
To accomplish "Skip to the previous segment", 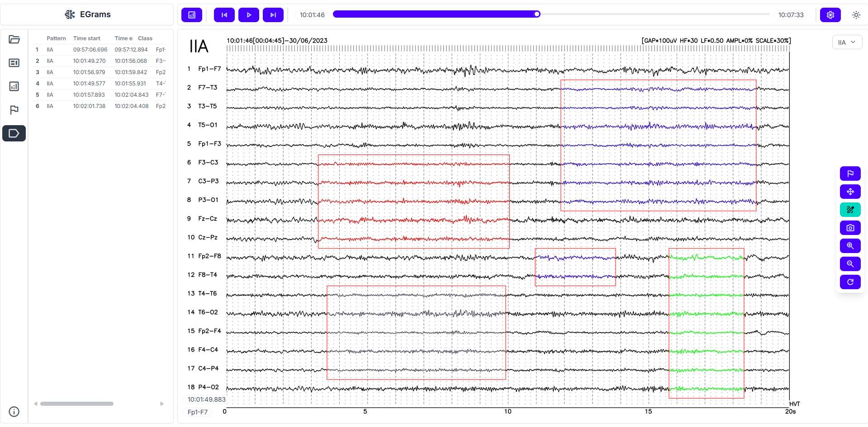I will click(224, 15).
